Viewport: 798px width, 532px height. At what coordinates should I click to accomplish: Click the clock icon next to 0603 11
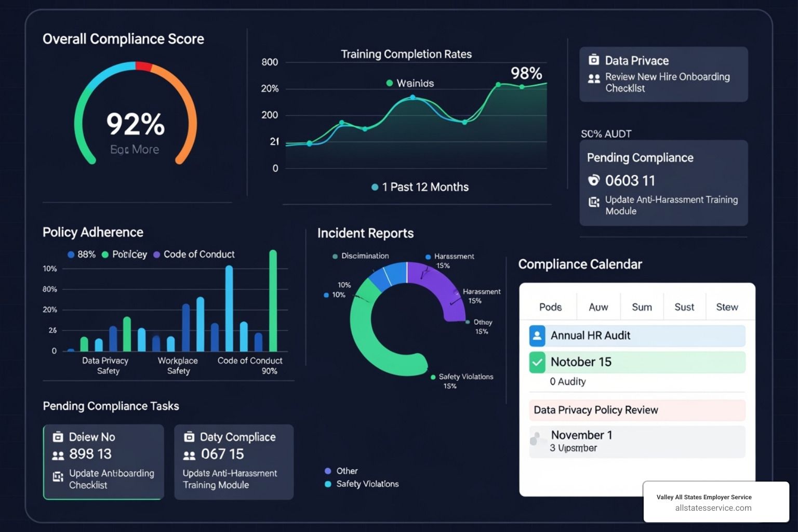pos(594,180)
